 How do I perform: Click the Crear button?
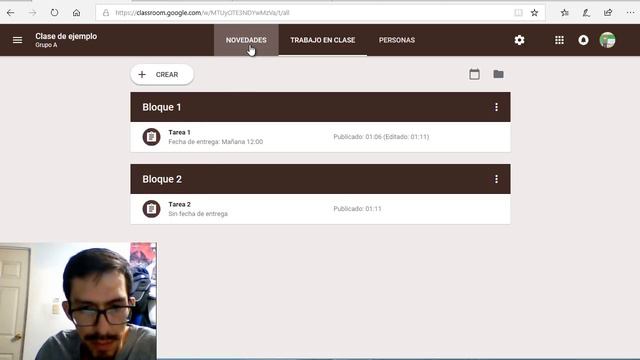click(162, 74)
